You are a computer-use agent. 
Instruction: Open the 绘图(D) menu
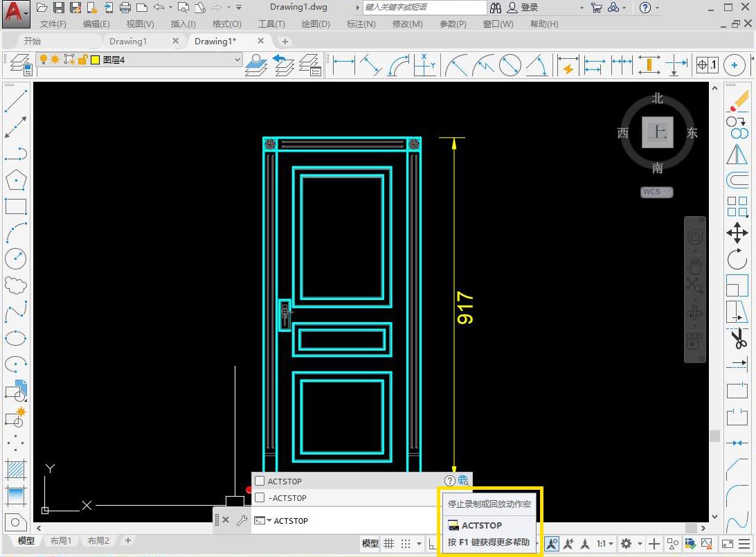click(316, 24)
